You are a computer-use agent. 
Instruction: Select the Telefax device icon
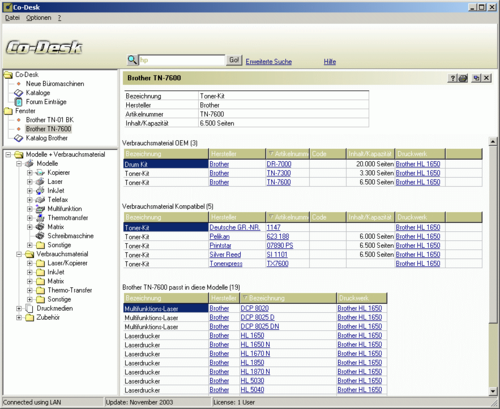pos(40,200)
